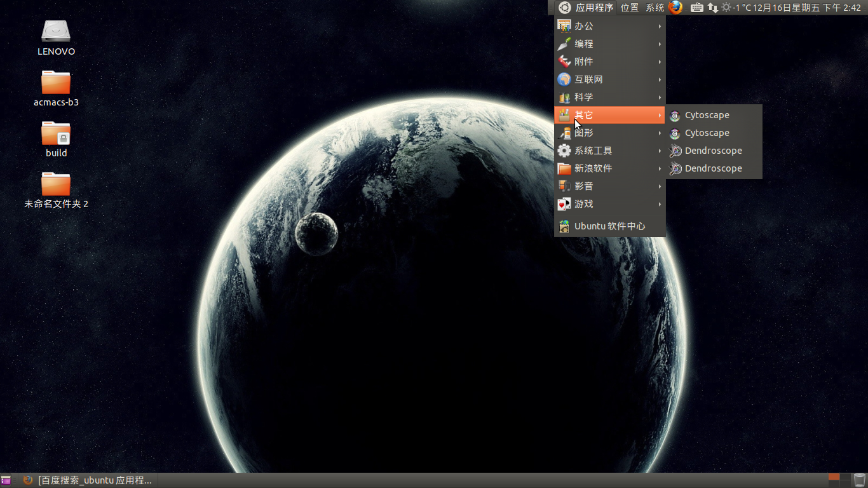Viewport: 868px width, 488px height.
Task: Open the date and time clock applet
Action: [x=807, y=8]
